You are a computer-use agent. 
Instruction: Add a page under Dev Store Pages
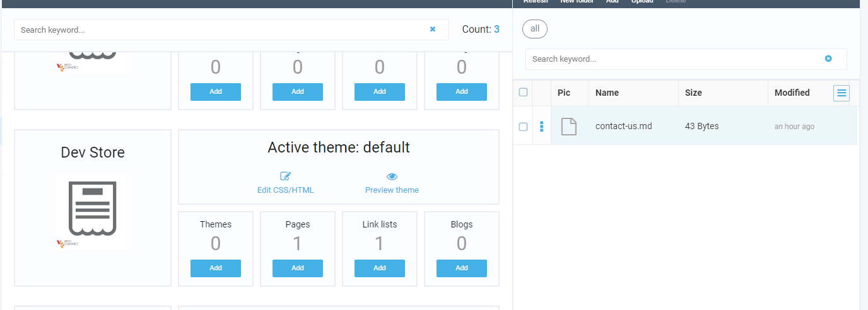pos(298,268)
